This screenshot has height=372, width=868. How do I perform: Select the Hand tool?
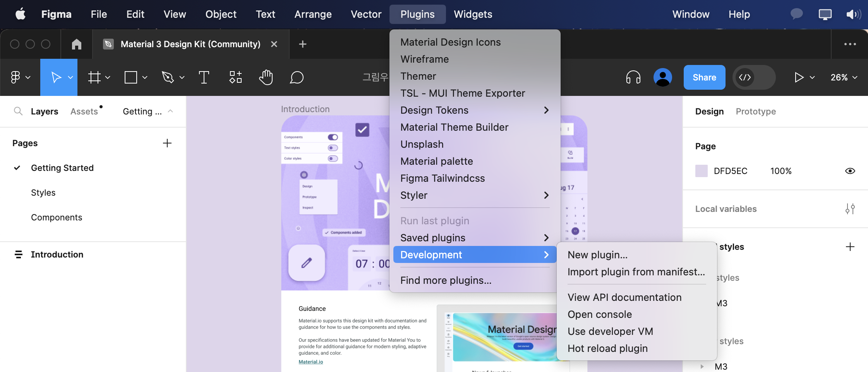(x=266, y=77)
